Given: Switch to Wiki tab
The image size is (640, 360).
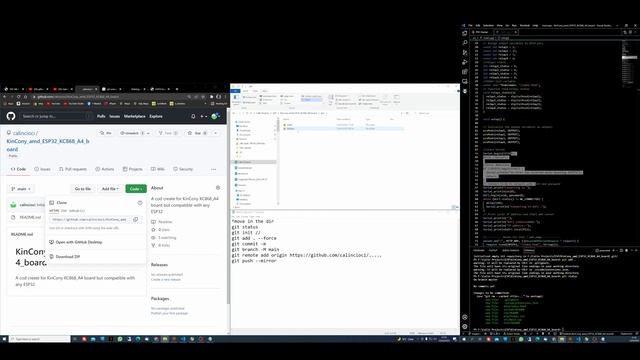Looking at the screenshot, I should click(x=158, y=169).
